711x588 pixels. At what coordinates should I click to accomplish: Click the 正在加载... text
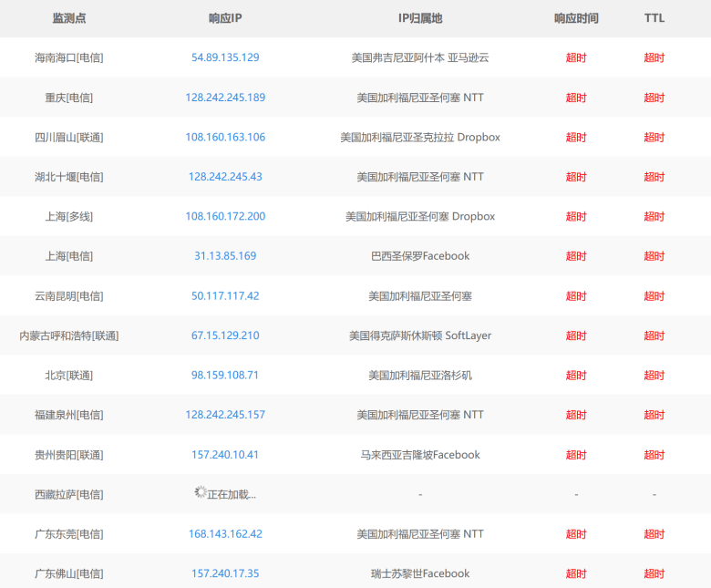click(x=232, y=495)
